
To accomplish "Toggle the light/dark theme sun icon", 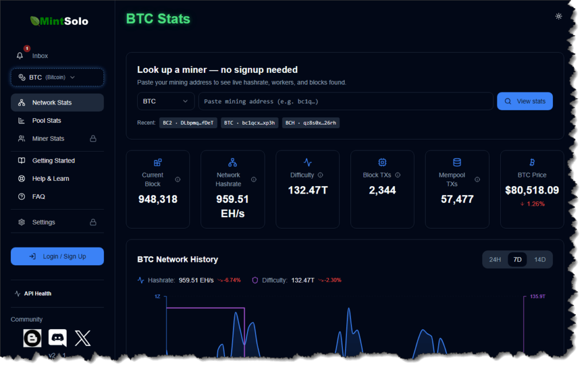I will coord(558,16).
